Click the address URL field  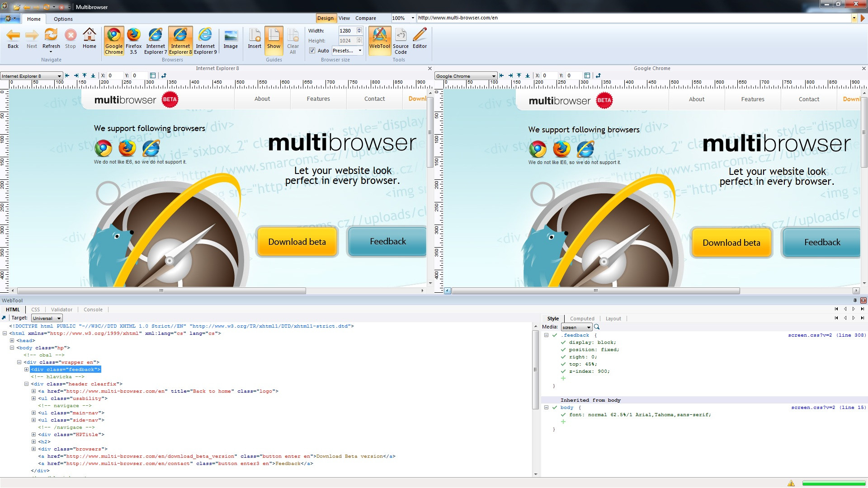[x=633, y=18]
